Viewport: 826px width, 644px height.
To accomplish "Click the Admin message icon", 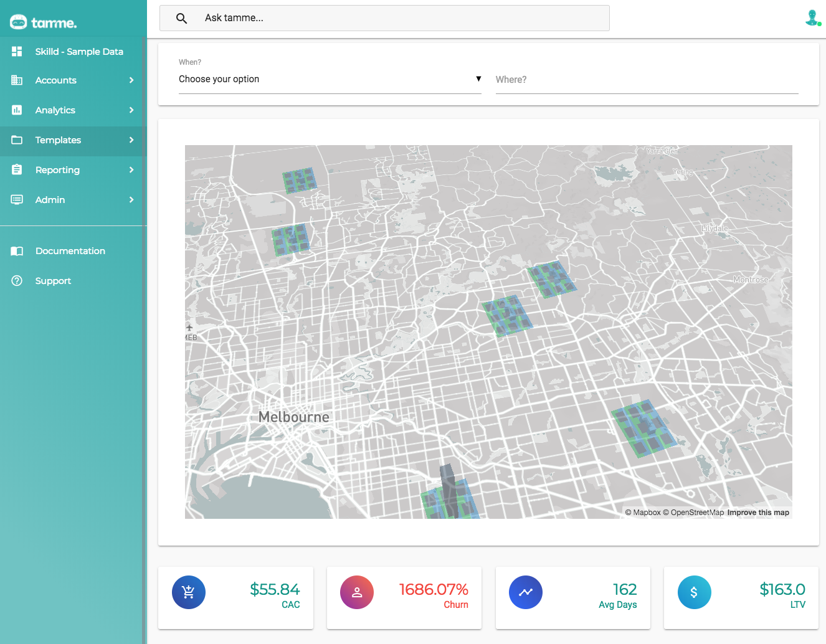I will tap(17, 200).
